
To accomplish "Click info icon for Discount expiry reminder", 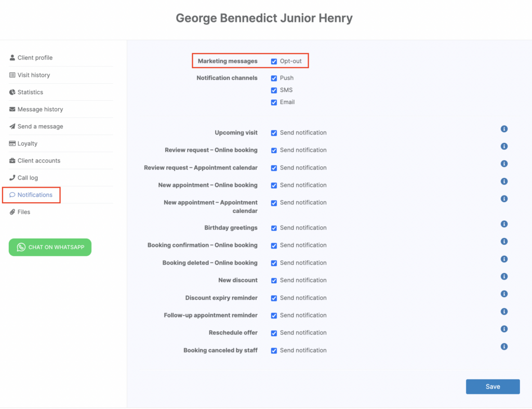I will (504, 294).
